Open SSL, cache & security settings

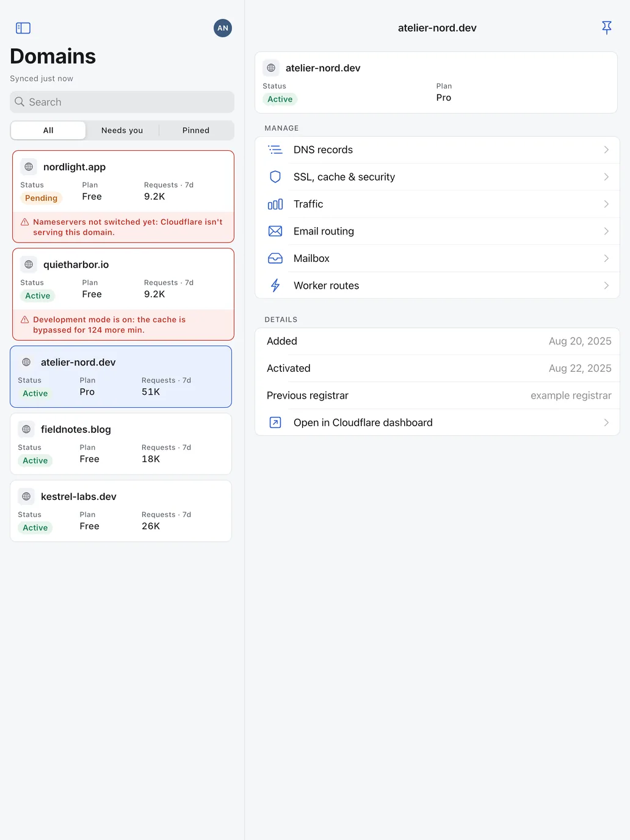click(437, 177)
